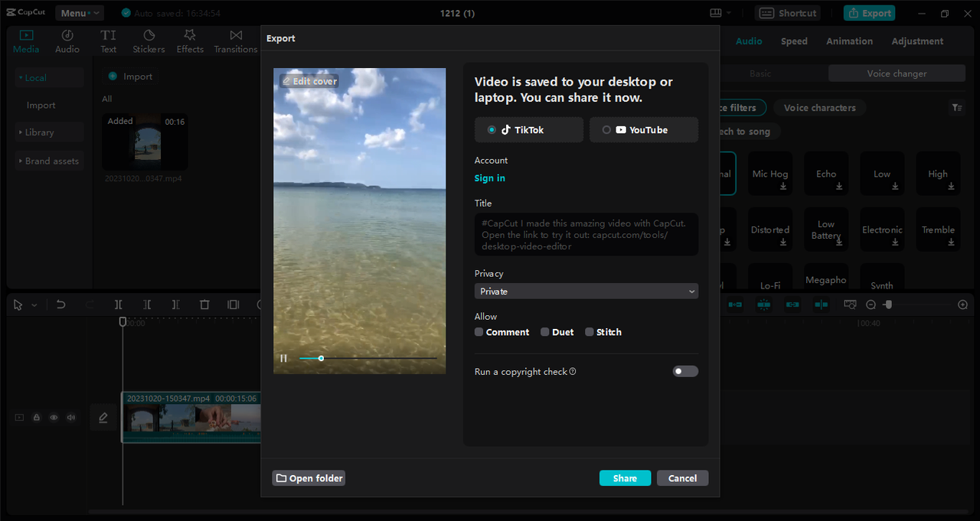Collapse the Local section

tap(49, 78)
